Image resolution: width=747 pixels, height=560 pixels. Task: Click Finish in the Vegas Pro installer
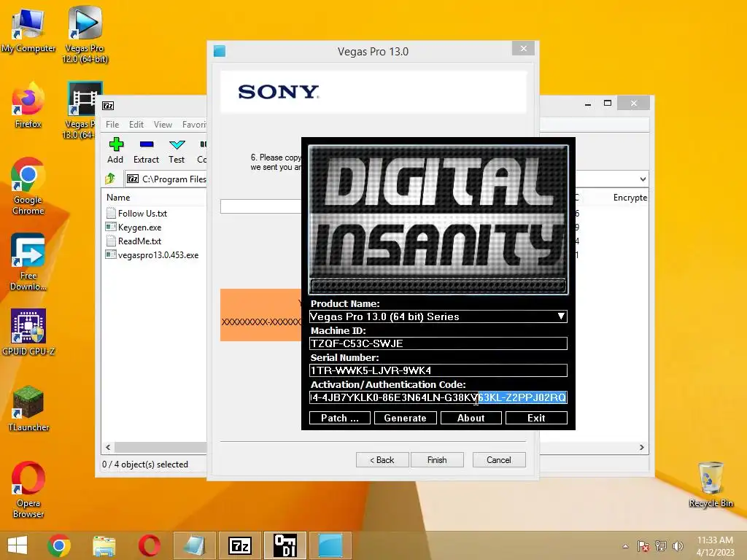click(437, 460)
